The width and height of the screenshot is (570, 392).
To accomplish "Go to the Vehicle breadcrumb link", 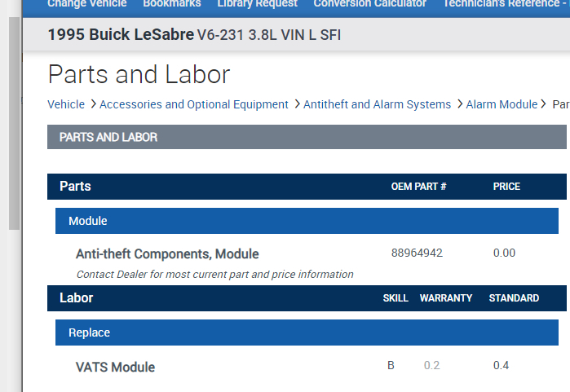I will pos(66,104).
